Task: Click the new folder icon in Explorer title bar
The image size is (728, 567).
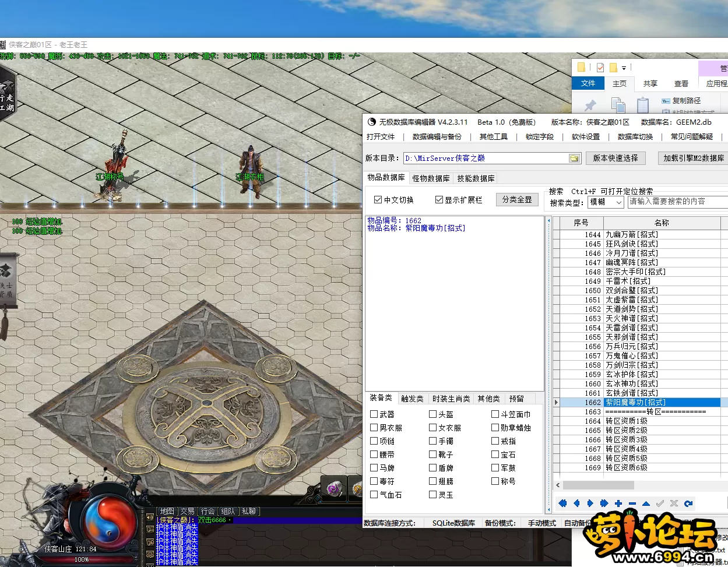Action: coord(613,68)
